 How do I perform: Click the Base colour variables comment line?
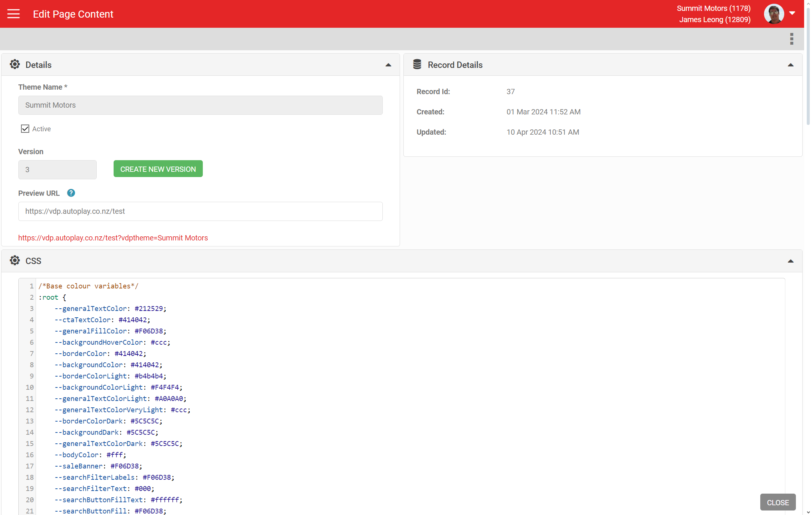pyautogui.click(x=88, y=286)
